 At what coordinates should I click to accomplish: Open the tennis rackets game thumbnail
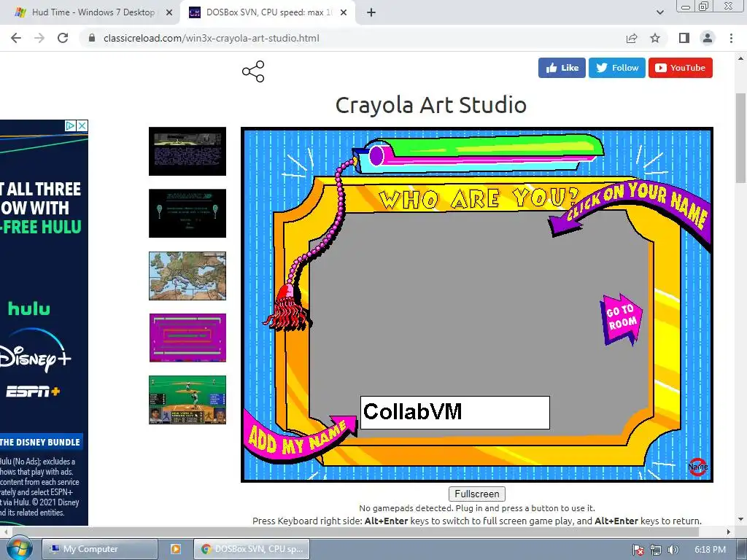tap(187, 214)
